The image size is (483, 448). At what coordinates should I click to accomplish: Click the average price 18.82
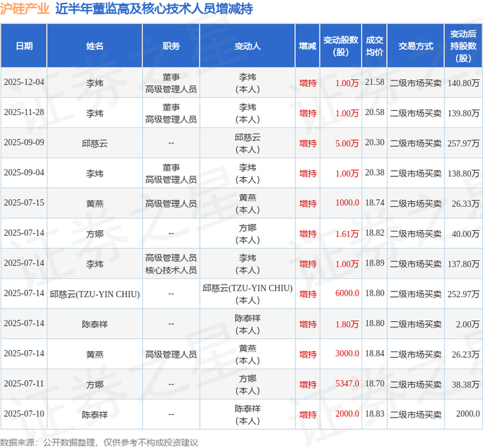[x=375, y=233]
